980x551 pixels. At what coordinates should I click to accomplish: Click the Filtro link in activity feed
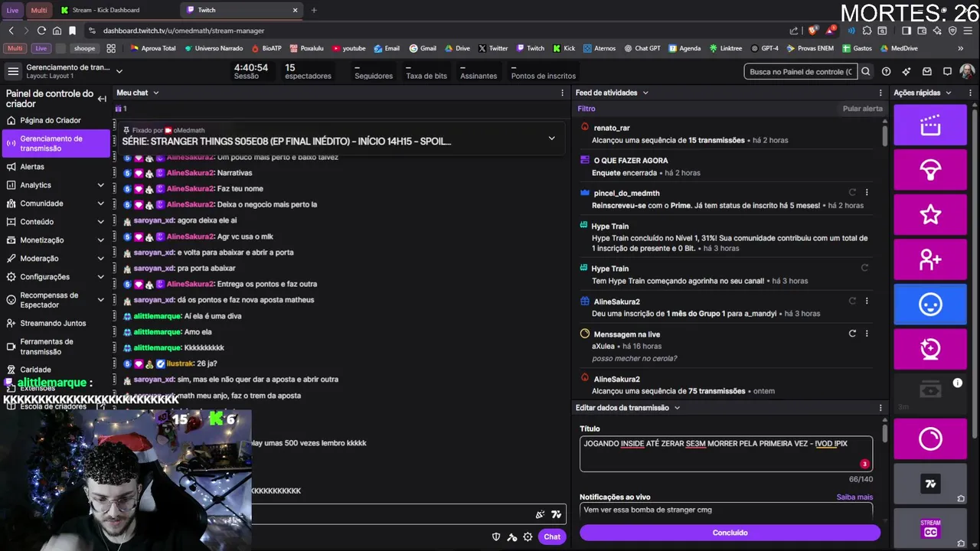pos(586,109)
